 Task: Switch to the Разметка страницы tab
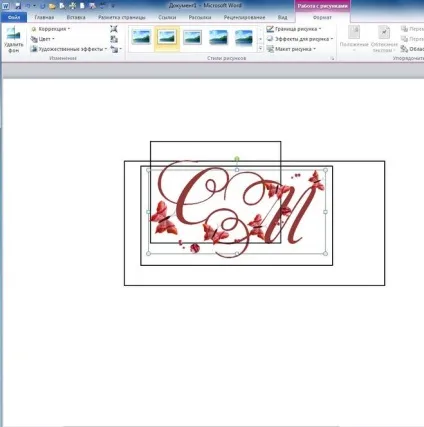point(122,17)
